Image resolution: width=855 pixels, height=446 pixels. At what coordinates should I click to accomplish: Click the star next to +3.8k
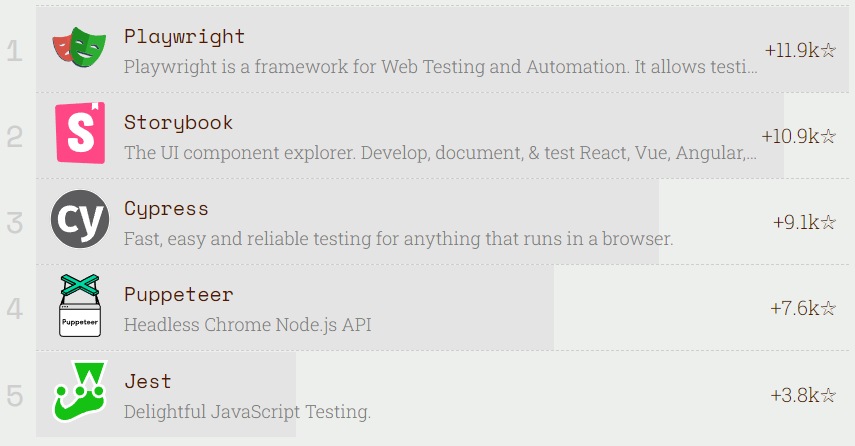point(828,395)
